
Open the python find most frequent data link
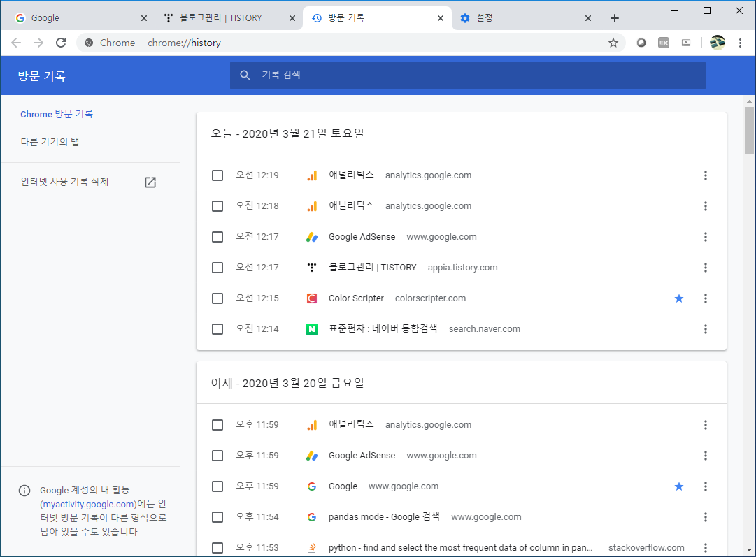click(460, 548)
